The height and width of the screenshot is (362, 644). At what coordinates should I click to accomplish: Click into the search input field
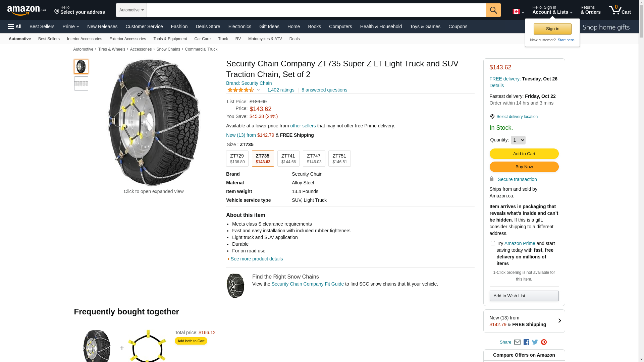coord(316,10)
